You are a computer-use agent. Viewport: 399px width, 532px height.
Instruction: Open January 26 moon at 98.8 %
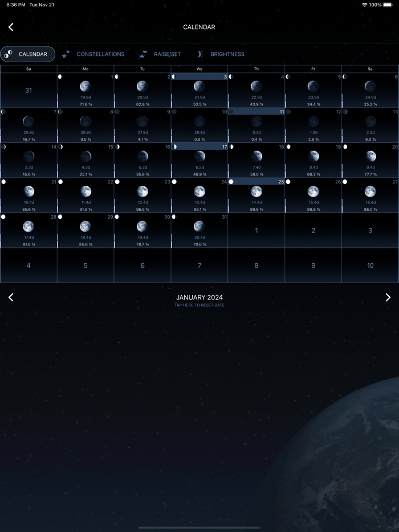pos(313,195)
